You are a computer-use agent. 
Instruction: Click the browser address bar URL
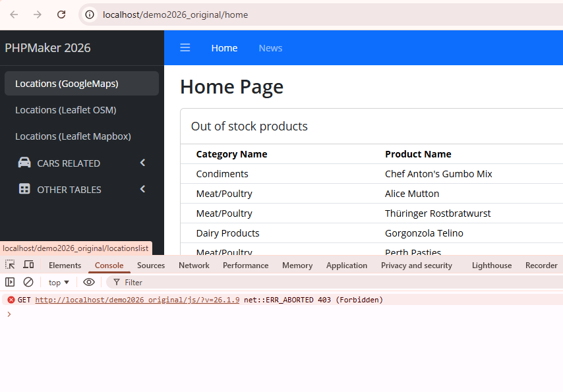point(175,14)
